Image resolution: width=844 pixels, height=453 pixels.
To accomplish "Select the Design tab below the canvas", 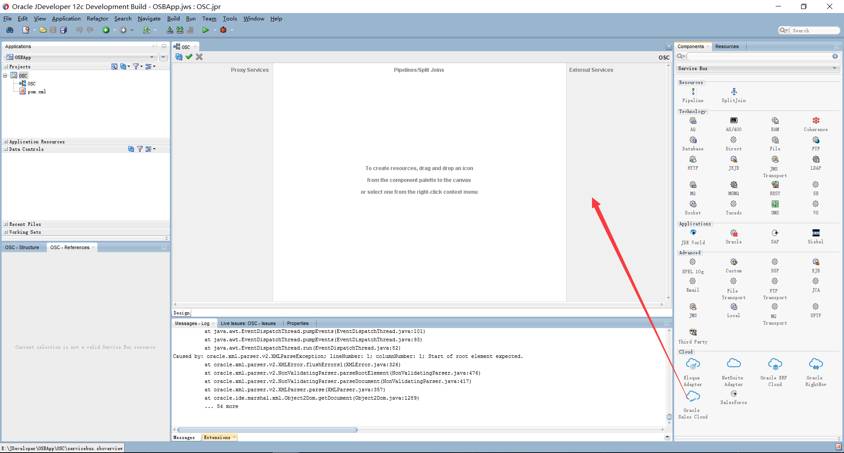I will point(181,313).
